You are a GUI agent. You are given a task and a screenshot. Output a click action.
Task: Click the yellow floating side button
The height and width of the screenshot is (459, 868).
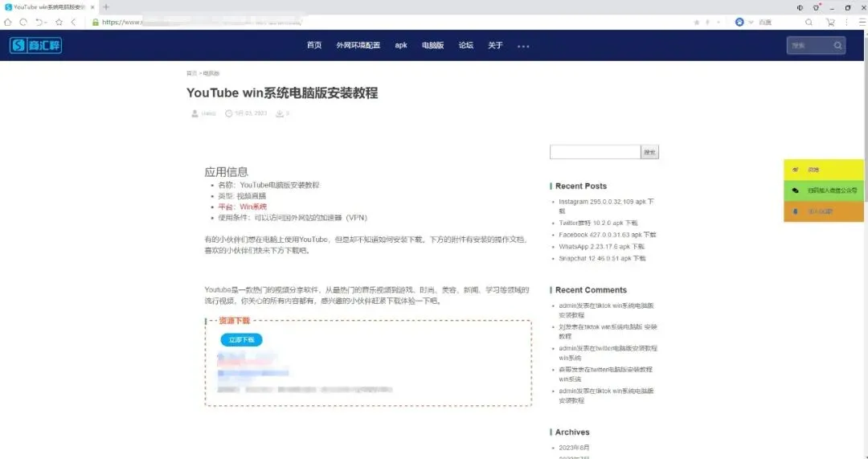click(x=824, y=170)
